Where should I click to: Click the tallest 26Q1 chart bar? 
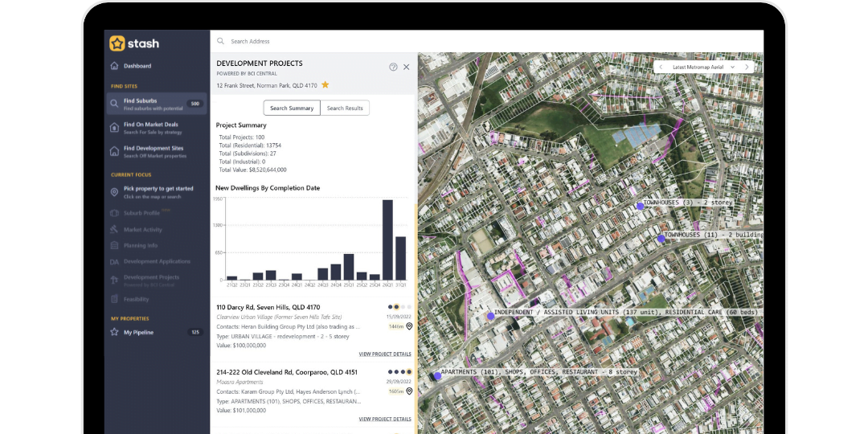387,240
